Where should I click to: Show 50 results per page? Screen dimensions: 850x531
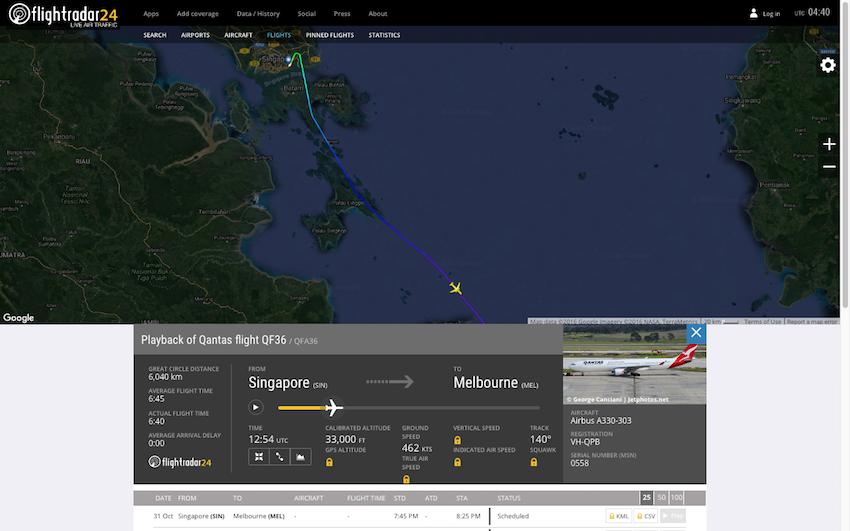(x=661, y=497)
